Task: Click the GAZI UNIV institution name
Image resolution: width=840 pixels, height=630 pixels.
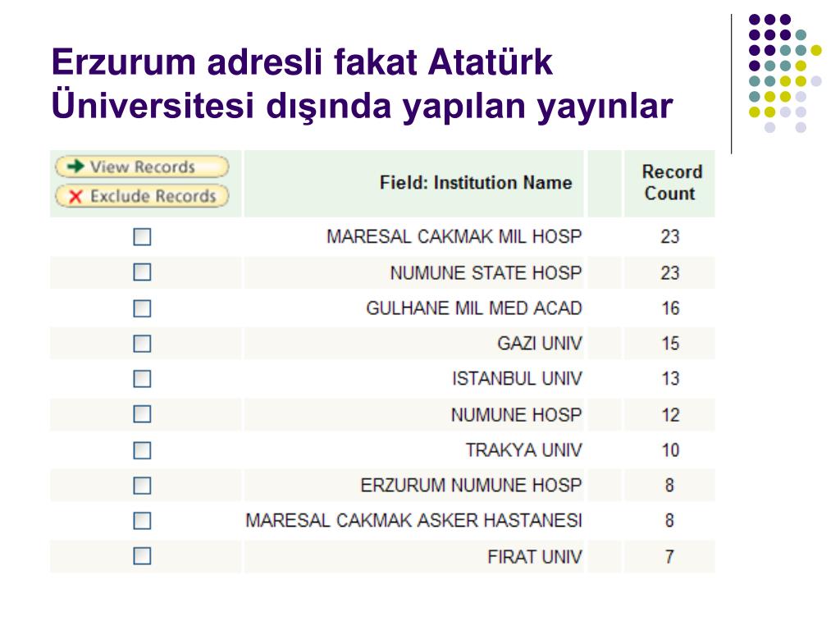Action: click(540, 344)
